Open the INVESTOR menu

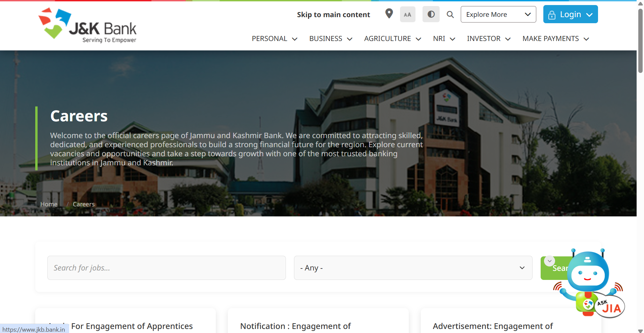[x=488, y=39]
